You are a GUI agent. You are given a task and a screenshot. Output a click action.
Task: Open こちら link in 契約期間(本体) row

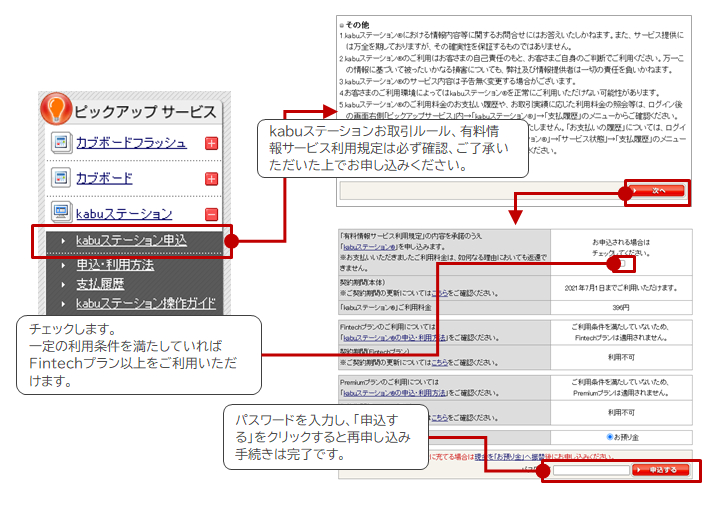440,293
